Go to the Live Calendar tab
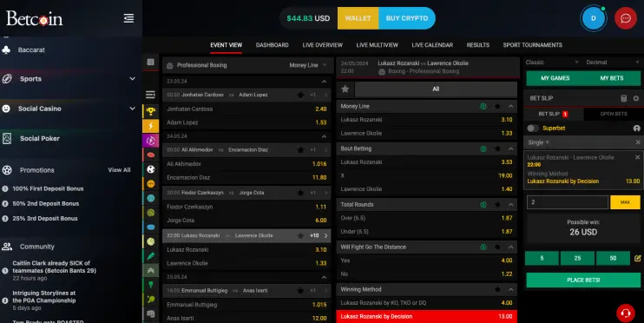This screenshot has height=323, width=644. pyautogui.click(x=432, y=45)
